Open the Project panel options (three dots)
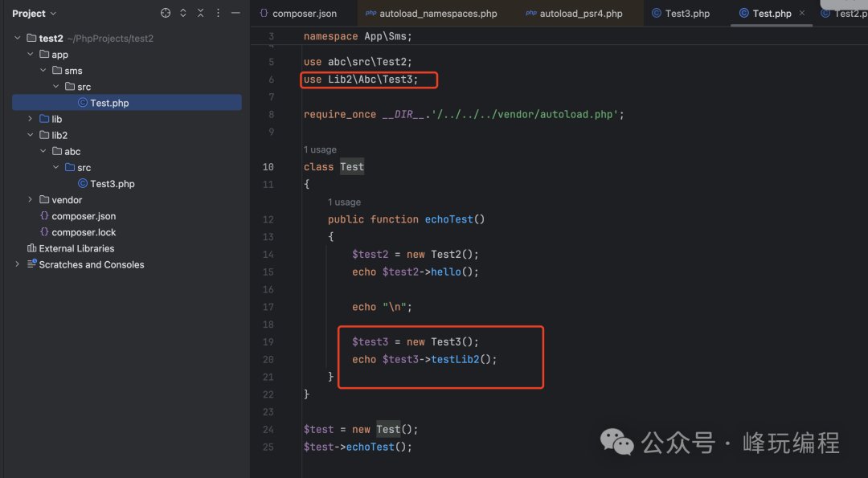Screen dimensions: 868x478 (218, 13)
